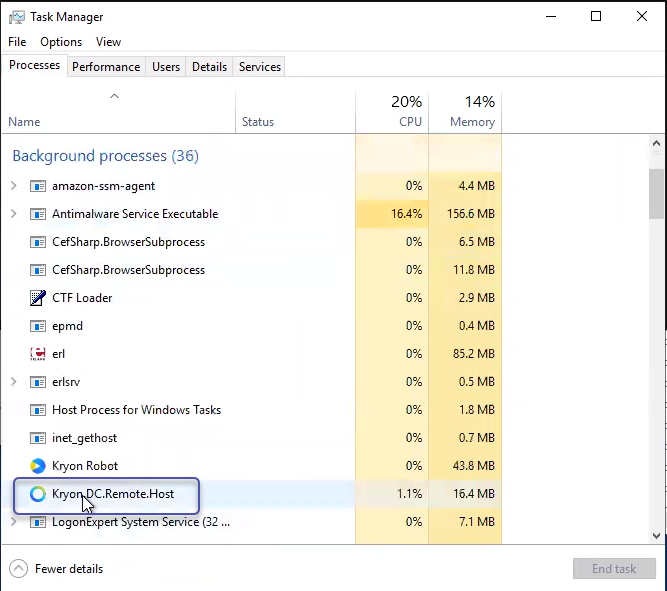Expand the Antimalware Service Executable entry

[x=14, y=214]
